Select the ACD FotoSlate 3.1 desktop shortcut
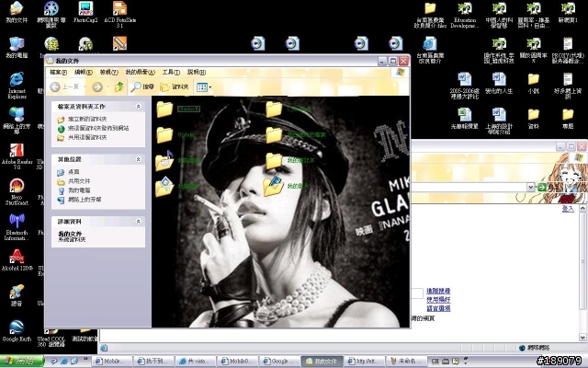 (120, 15)
